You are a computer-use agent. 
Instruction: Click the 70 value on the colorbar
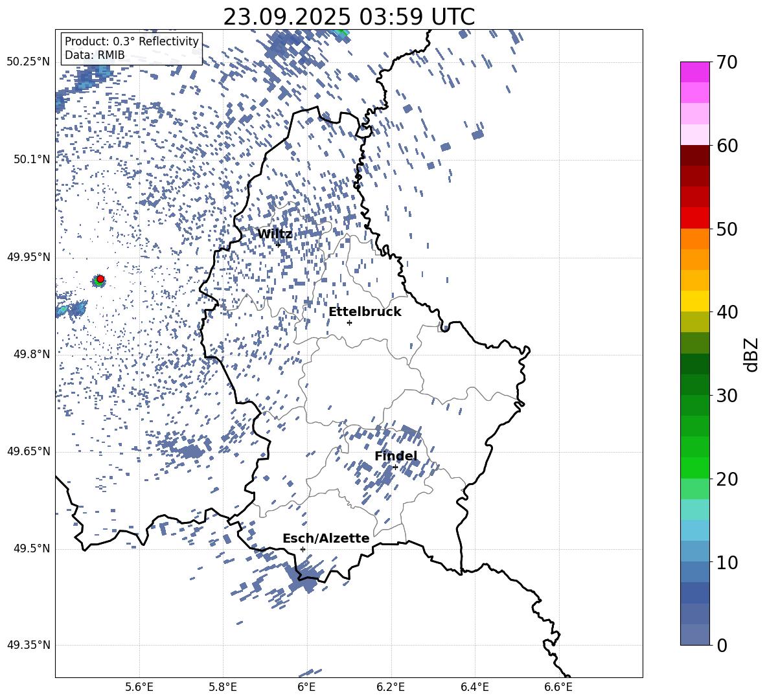click(x=727, y=62)
